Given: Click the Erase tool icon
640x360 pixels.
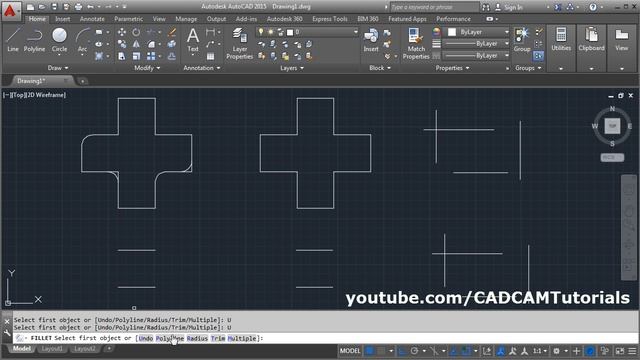Looking at the screenshot, I should click(x=172, y=32).
